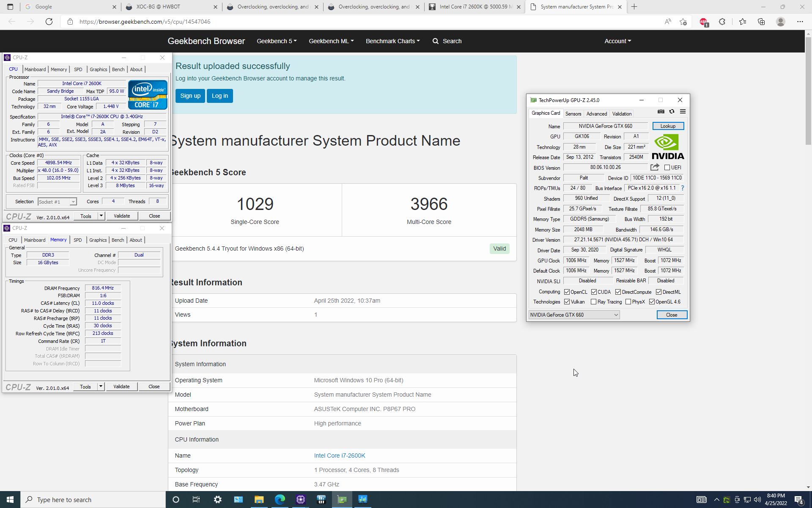Click the Log in button
This screenshot has width=812, height=508.
(x=220, y=96)
